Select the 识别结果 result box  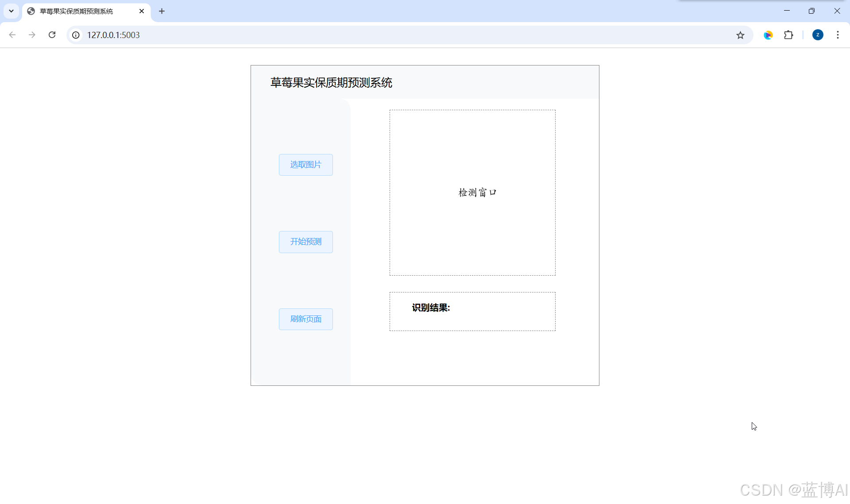[472, 311]
